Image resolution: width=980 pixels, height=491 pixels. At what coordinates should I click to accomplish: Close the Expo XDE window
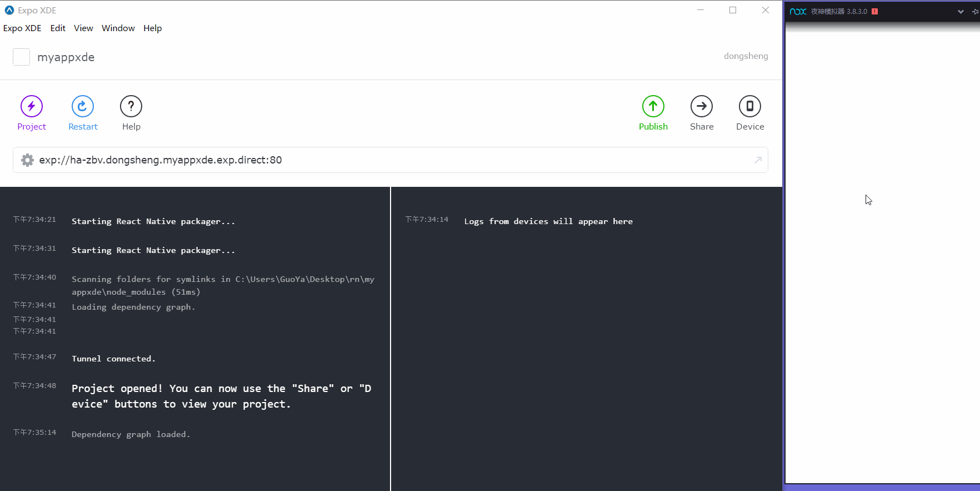coord(766,10)
